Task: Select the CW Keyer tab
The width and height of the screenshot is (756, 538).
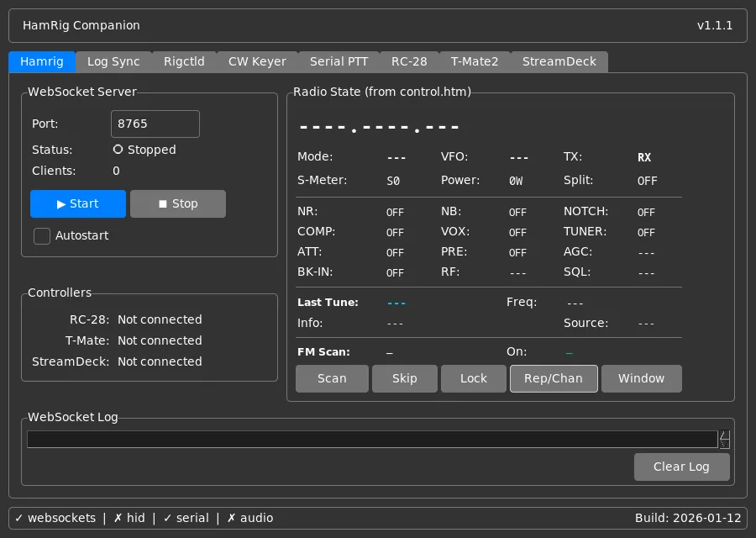Action: [x=257, y=61]
